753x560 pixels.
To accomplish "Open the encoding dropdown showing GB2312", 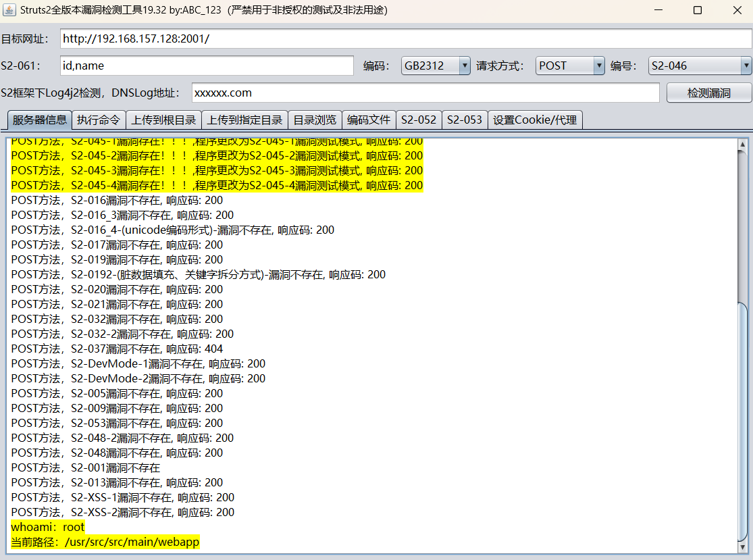I will [436, 66].
